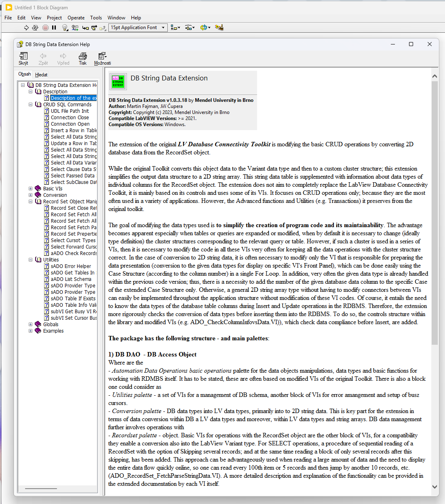
Task: Click the Clean Up Diagram icon
Action: [x=219, y=27]
